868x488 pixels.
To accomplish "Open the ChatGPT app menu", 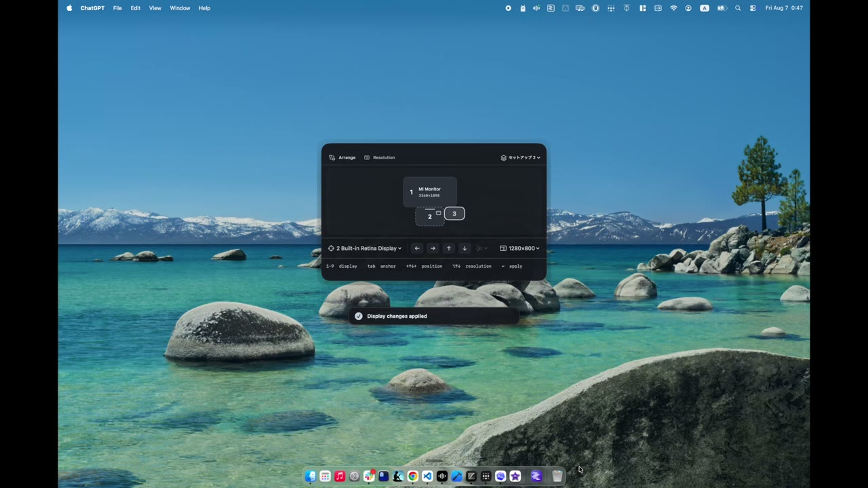I will click(92, 8).
